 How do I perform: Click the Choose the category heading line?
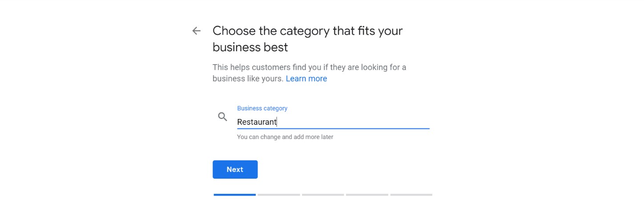308,31
